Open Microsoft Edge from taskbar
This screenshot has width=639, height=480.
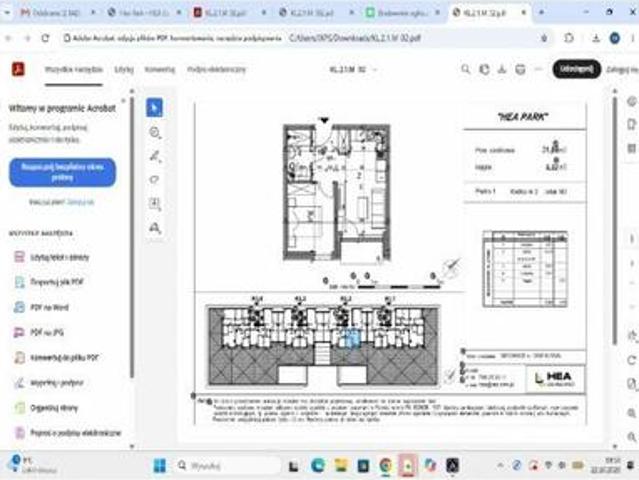[318, 465]
